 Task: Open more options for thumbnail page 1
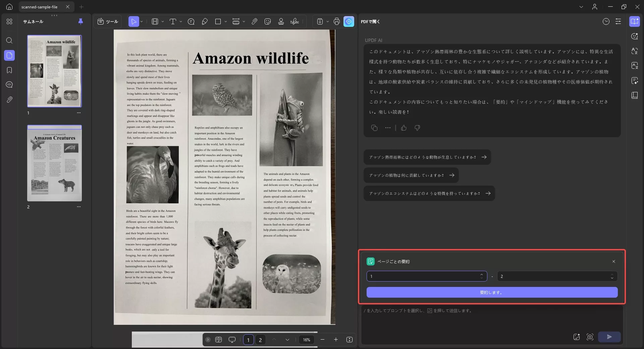pyautogui.click(x=78, y=113)
